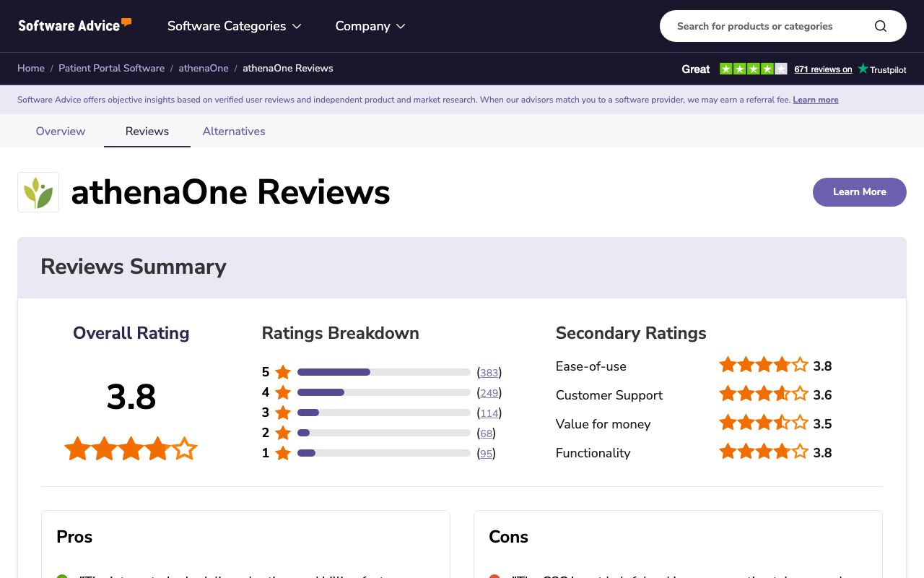This screenshot has height=578, width=924.
Task: Go to Home breadcrumb
Action: click(x=31, y=68)
